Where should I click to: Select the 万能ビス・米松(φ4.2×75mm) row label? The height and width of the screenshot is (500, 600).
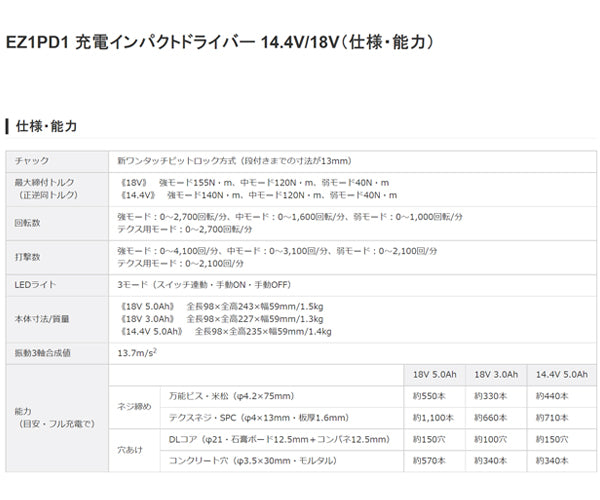tap(232, 396)
